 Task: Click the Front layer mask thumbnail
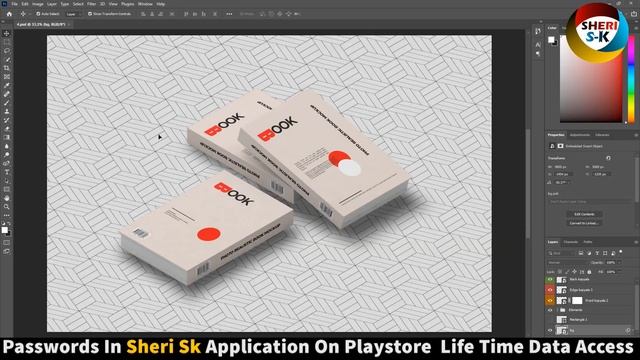[x=577, y=300]
